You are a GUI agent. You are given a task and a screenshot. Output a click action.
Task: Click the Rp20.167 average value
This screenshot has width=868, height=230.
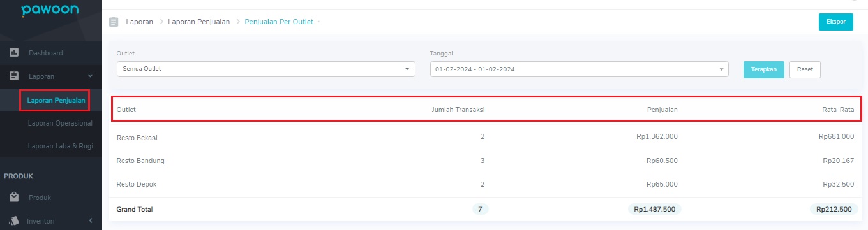838,161
